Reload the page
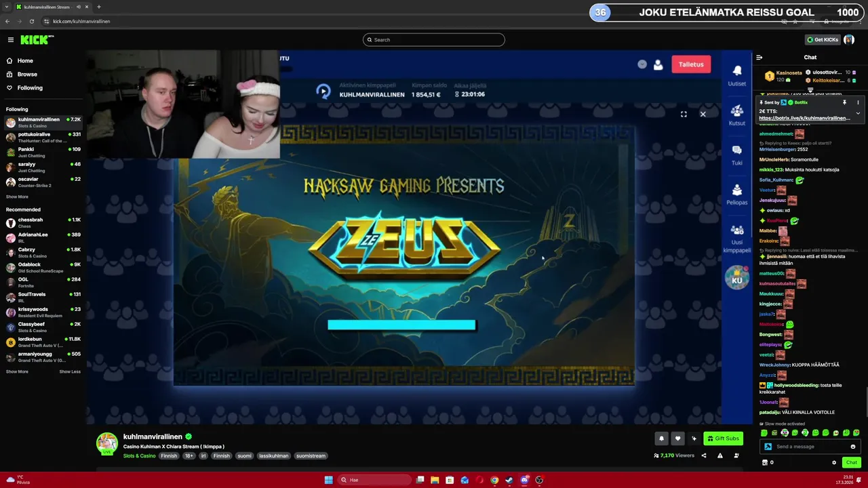 point(31,21)
